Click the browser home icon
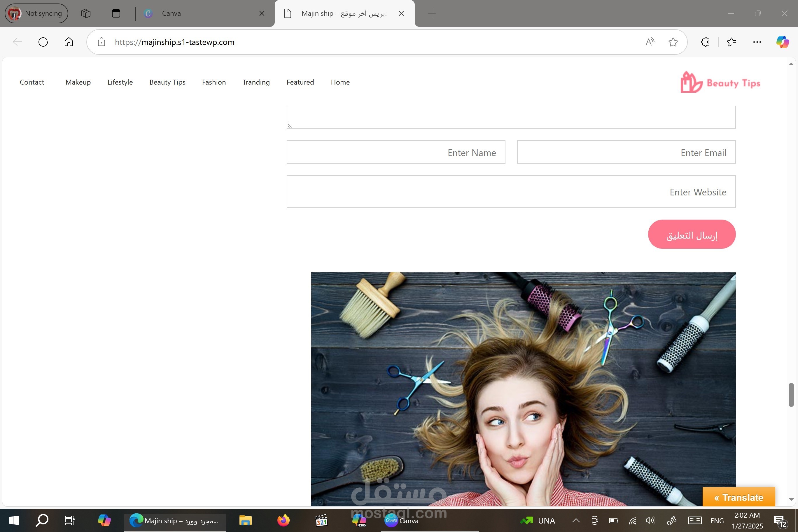The image size is (798, 532). coord(69,42)
